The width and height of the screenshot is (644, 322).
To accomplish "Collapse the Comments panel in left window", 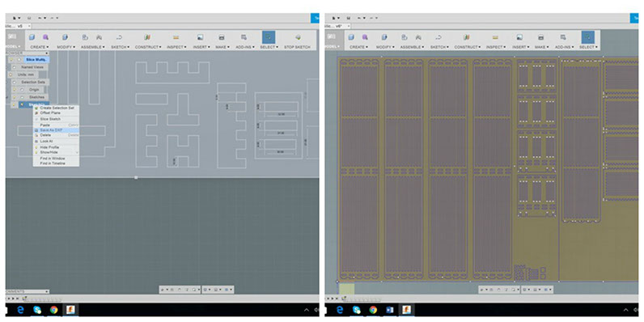I will [x=46, y=291].
